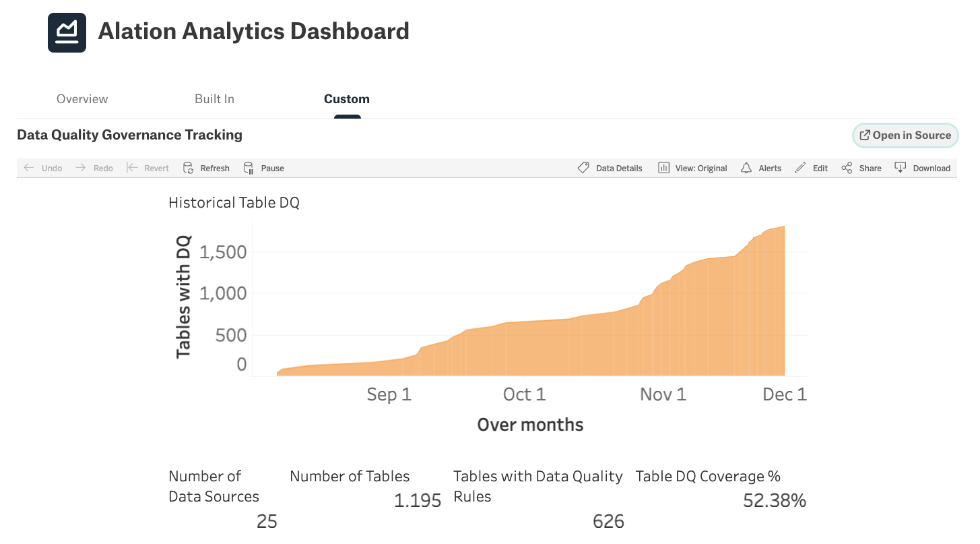Pause automatic updates
980x544 pixels.
(x=264, y=168)
